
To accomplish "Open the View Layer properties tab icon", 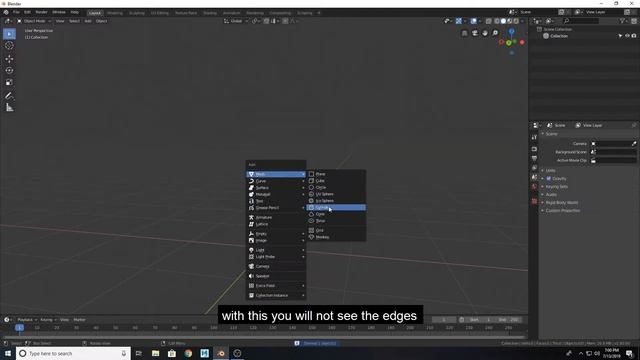I will (x=534, y=168).
